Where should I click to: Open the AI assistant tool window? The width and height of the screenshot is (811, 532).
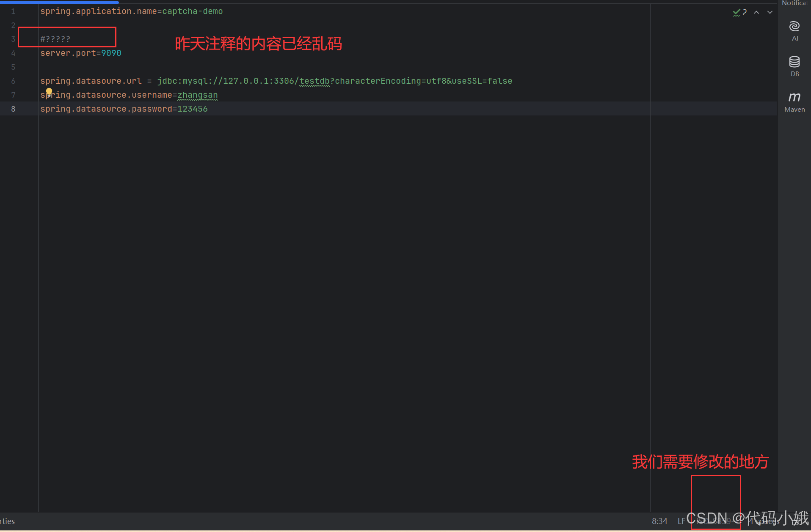[x=794, y=31]
